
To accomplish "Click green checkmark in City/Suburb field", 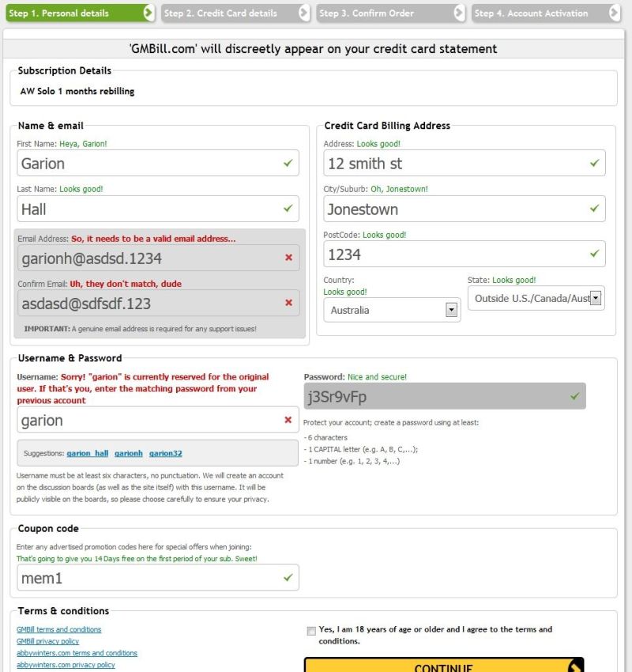I will pyautogui.click(x=594, y=208).
